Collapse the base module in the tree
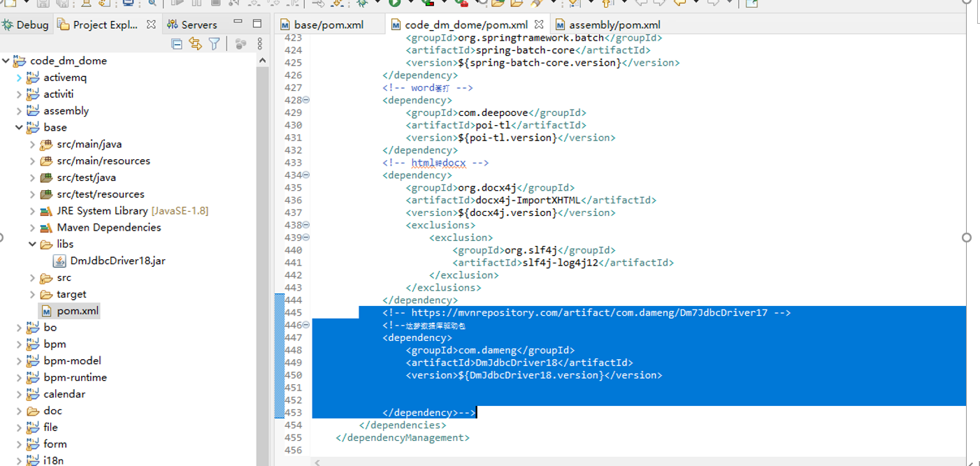 pyautogui.click(x=19, y=128)
